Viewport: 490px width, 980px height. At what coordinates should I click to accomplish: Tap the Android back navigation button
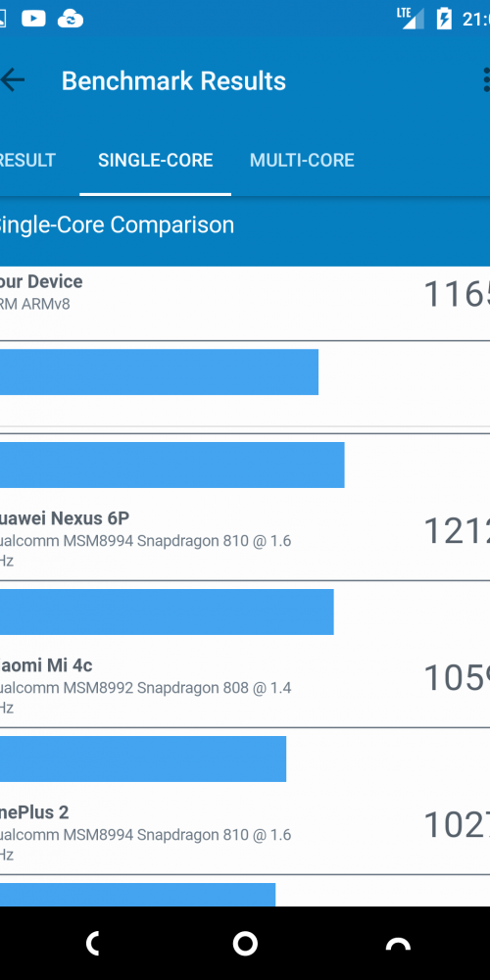[x=92, y=943]
